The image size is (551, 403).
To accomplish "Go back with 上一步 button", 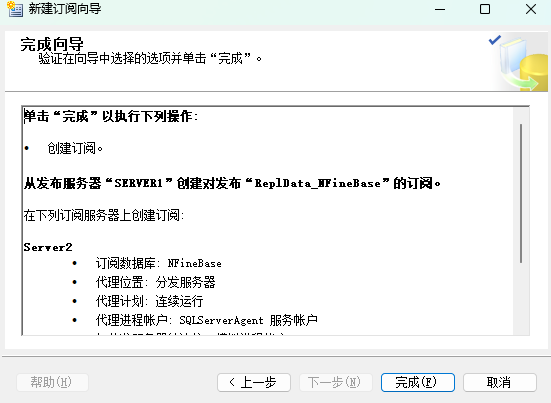I will (254, 382).
